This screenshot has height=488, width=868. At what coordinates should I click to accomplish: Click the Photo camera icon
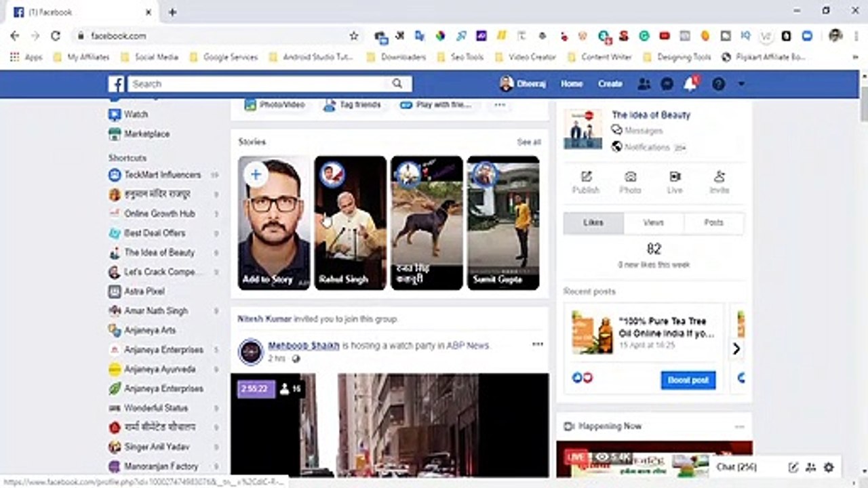point(630,182)
